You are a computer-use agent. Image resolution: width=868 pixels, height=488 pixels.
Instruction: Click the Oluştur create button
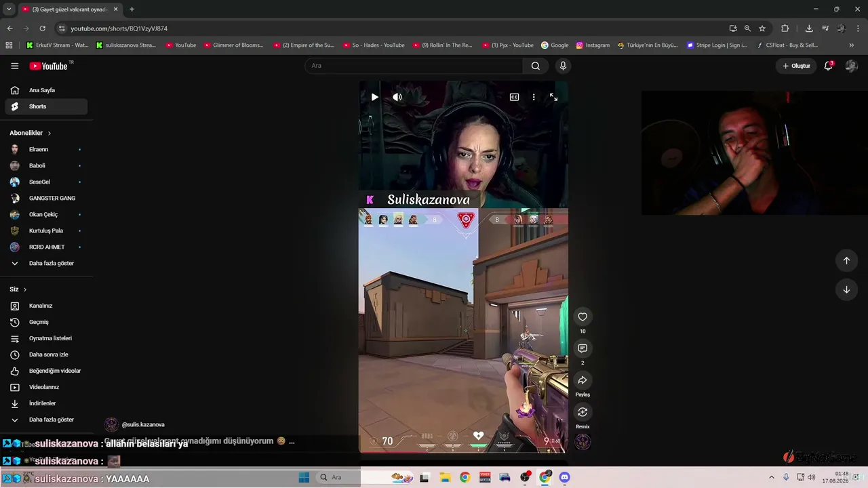point(796,66)
